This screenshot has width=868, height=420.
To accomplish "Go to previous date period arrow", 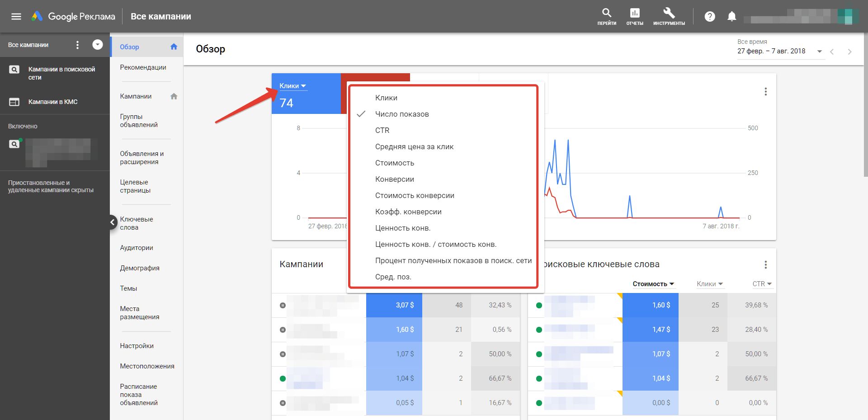I will point(832,52).
